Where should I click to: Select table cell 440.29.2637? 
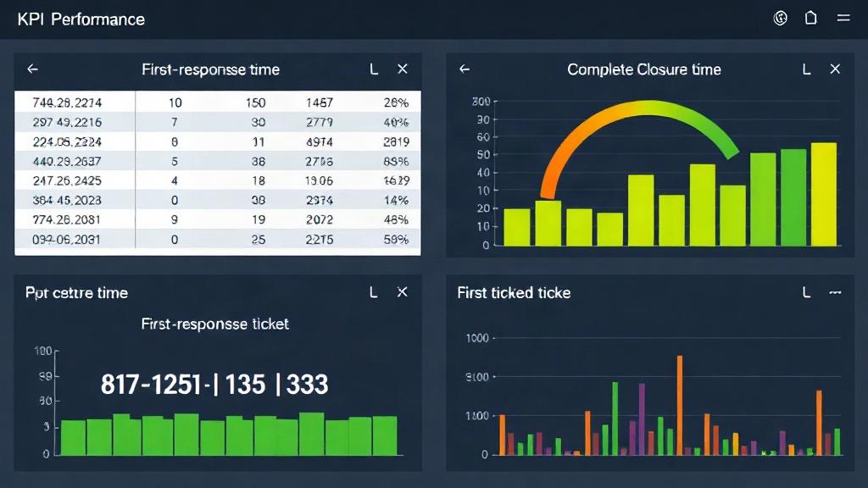tap(67, 162)
